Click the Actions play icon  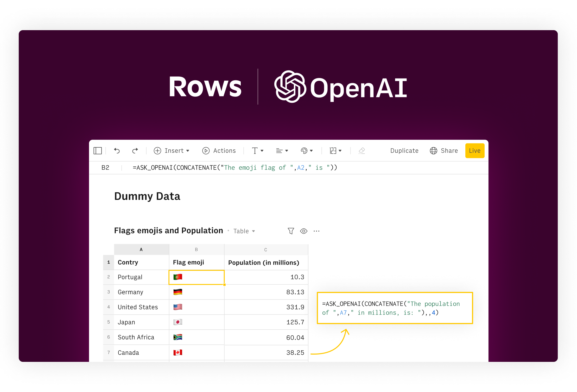206,151
